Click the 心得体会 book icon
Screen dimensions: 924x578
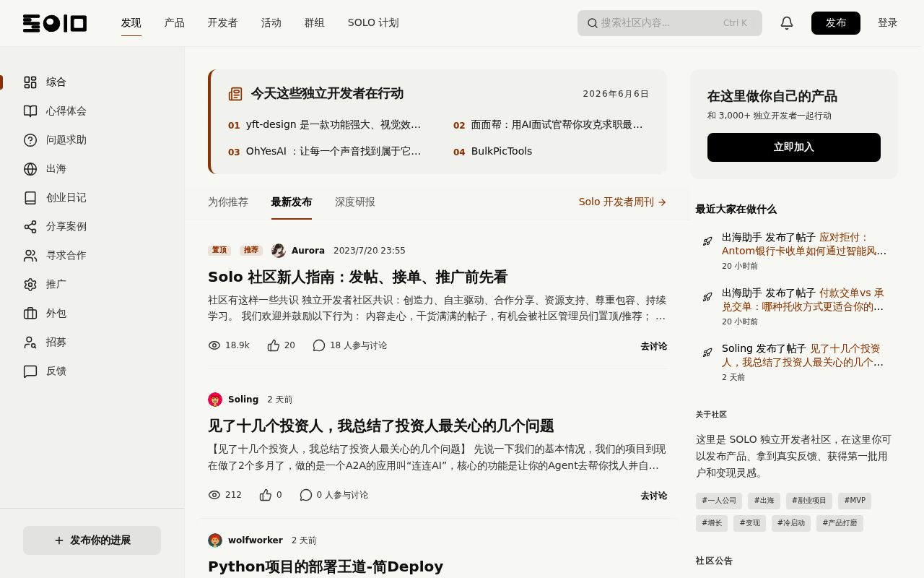(x=30, y=111)
